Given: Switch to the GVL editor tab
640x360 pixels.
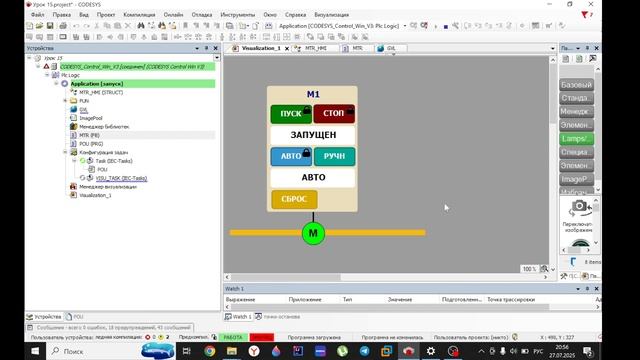Looking at the screenshot, I should [391, 48].
